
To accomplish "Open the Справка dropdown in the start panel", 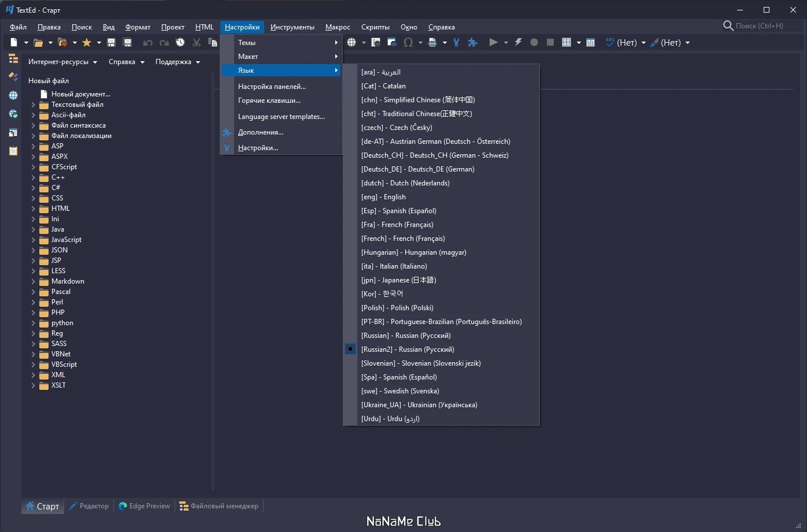I will [126, 62].
